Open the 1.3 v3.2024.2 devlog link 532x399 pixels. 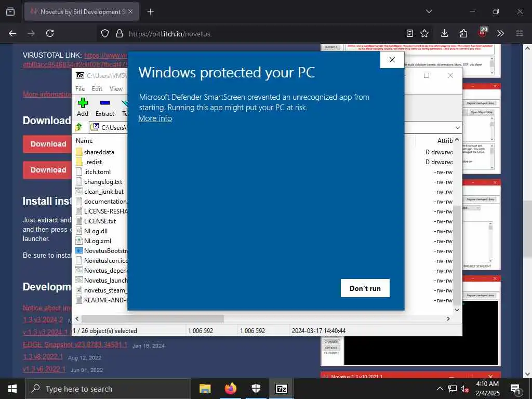(43, 320)
